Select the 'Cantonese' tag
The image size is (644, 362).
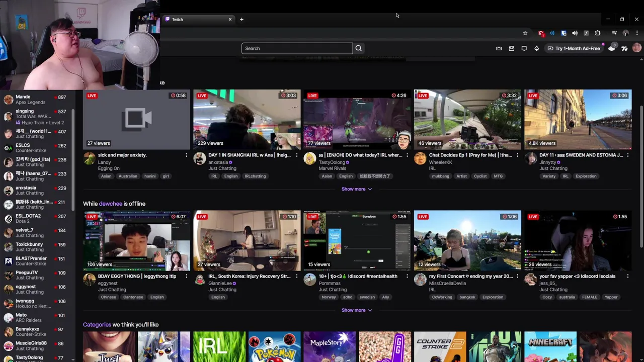[x=133, y=297]
